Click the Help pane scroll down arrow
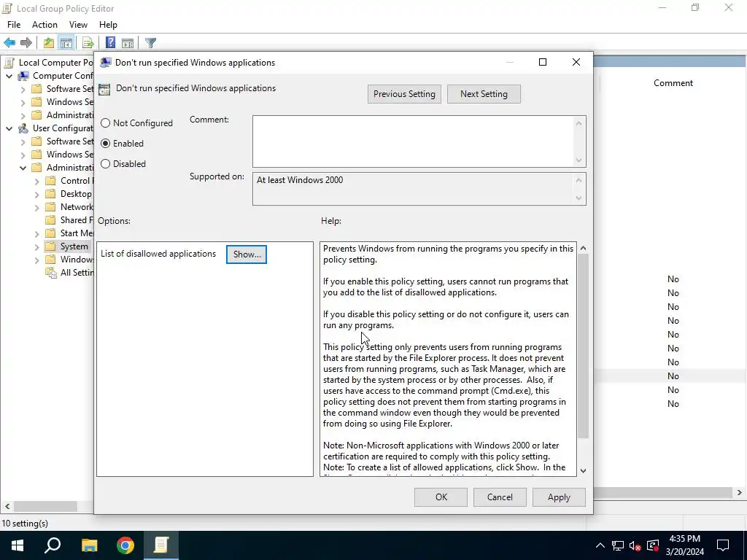Image resolution: width=747 pixels, height=560 pixels. (x=583, y=470)
